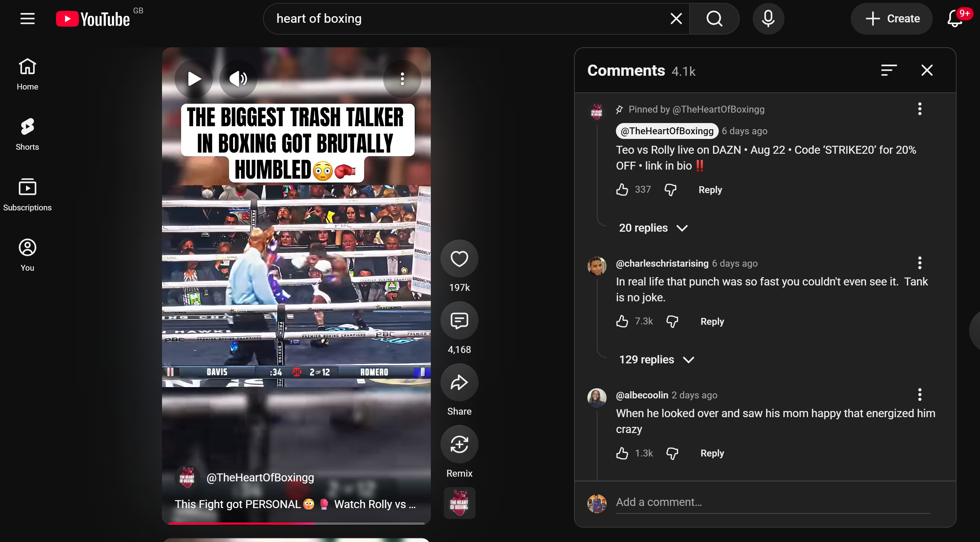Image resolution: width=980 pixels, height=542 pixels.
Task: Expand the 20 replies thread
Action: [653, 228]
